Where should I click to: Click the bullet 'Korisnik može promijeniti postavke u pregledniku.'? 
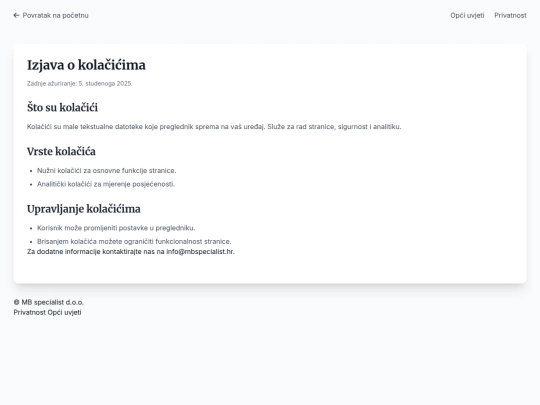pos(116,228)
